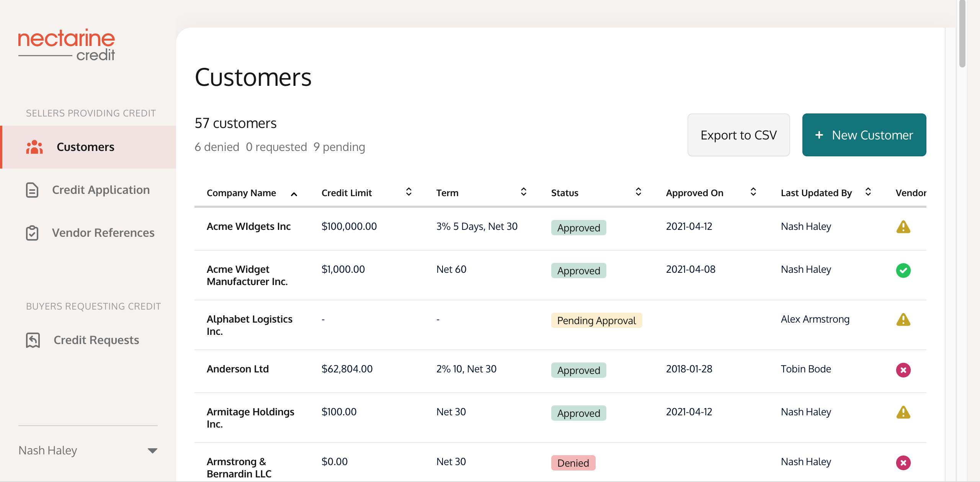The image size is (980, 482).
Task: Open Vendor References from sidebar
Action: (103, 233)
